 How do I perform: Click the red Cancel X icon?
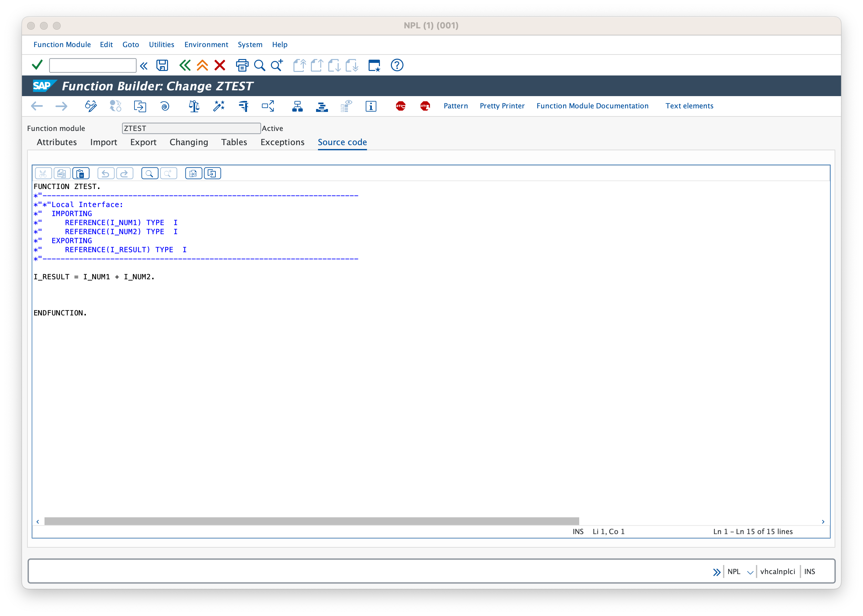220,65
